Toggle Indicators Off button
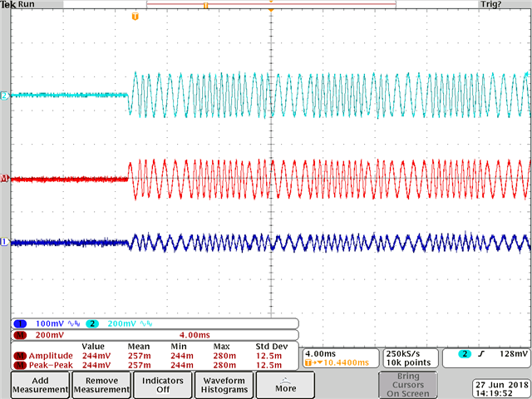Image resolution: width=532 pixels, height=399 pixels. click(163, 385)
